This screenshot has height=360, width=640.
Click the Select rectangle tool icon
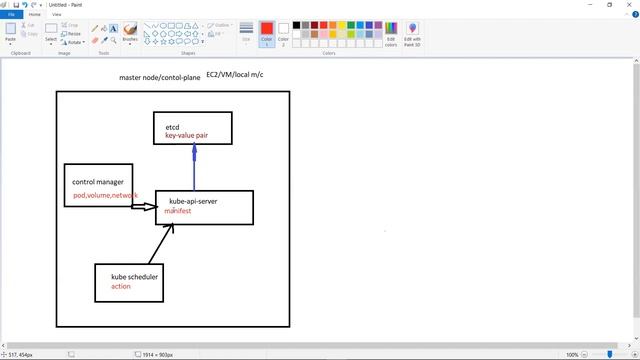[x=51, y=28]
